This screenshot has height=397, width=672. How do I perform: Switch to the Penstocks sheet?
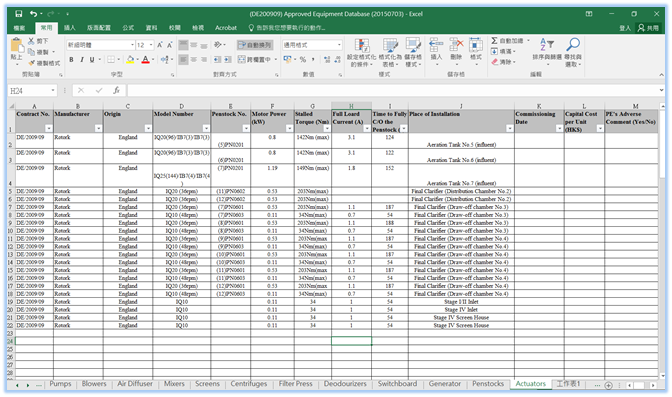[x=488, y=384]
